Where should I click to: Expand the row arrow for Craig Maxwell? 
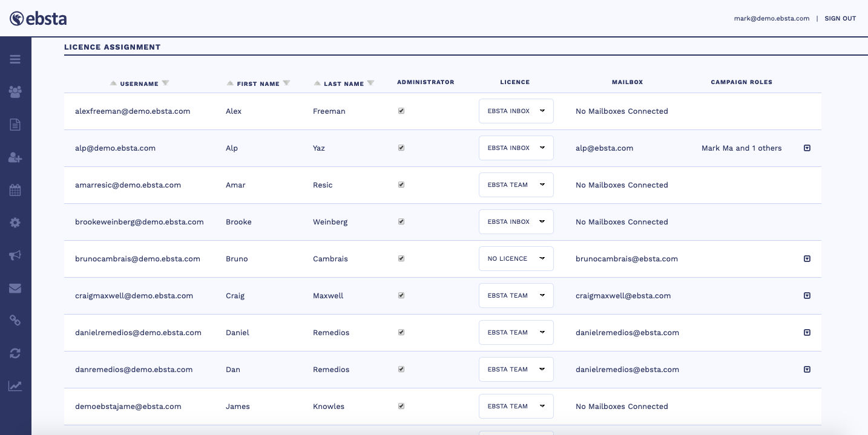coord(807,296)
